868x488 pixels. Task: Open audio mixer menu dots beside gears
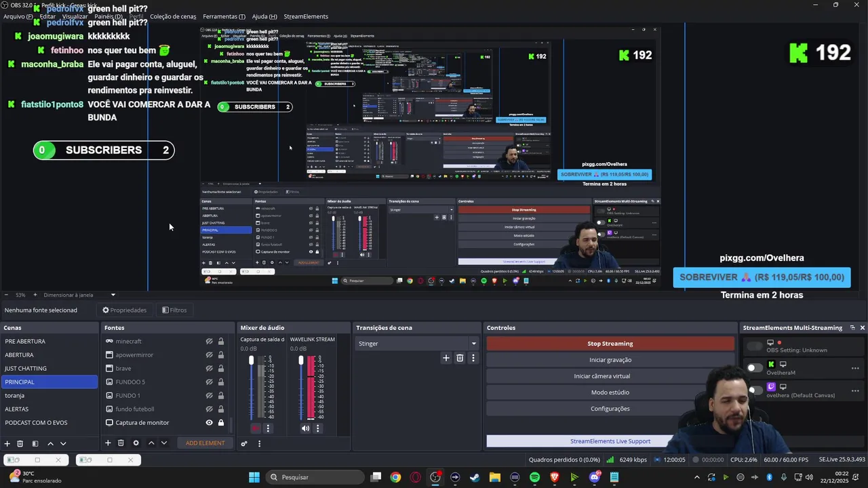[x=259, y=443]
